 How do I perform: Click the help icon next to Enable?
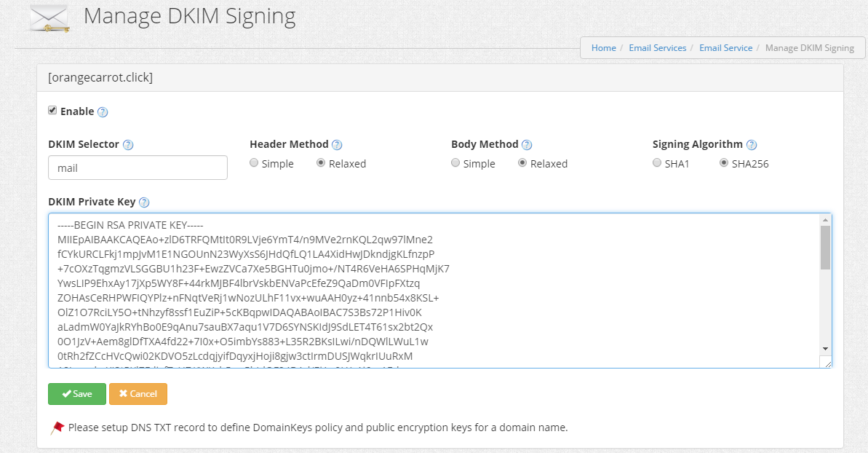click(x=103, y=112)
